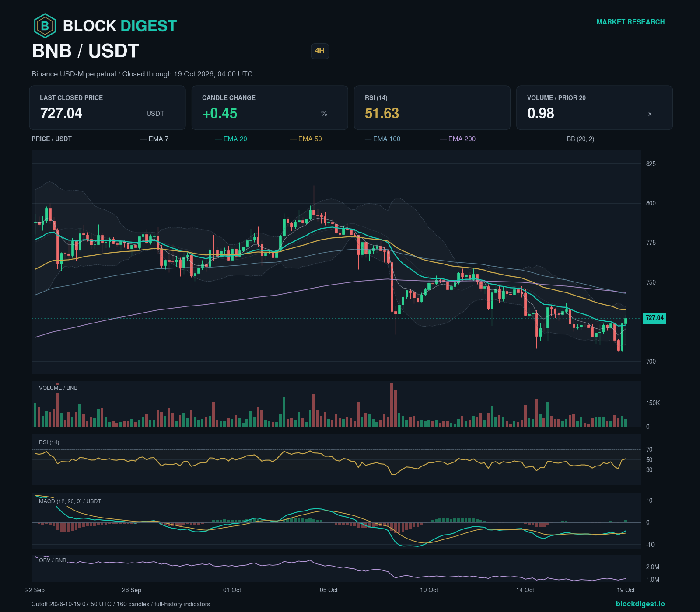Click the +0.45 candle change value

pos(220,113)
